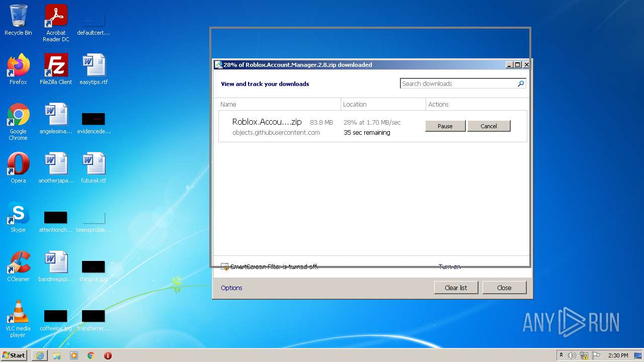
Task: Open the Options link in downloads
Action: point(231,288)
